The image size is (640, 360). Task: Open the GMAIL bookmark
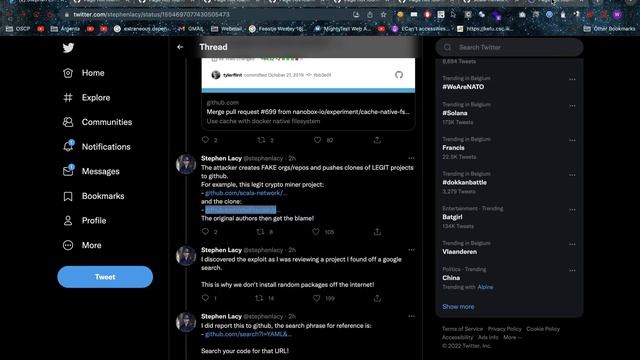191,29
